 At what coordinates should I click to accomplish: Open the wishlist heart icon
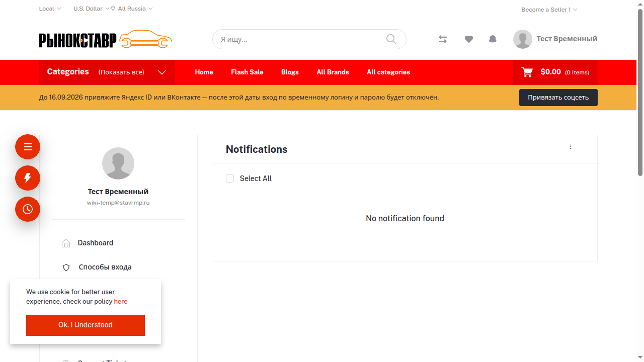pyautogui.click(x=469, y=39)
